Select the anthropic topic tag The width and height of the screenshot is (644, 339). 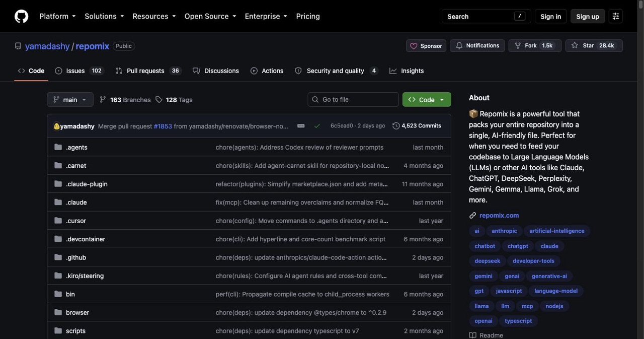pos(504,231)
